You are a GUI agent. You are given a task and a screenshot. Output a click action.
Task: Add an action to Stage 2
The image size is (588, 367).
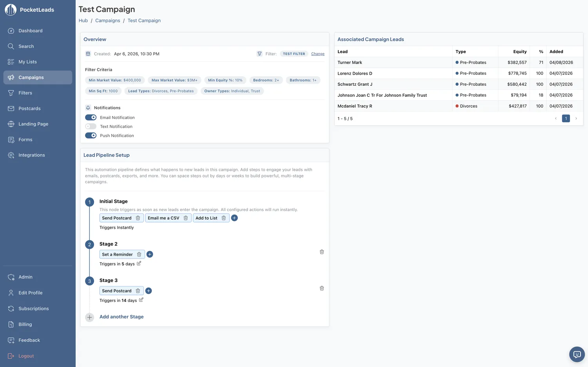150,255
